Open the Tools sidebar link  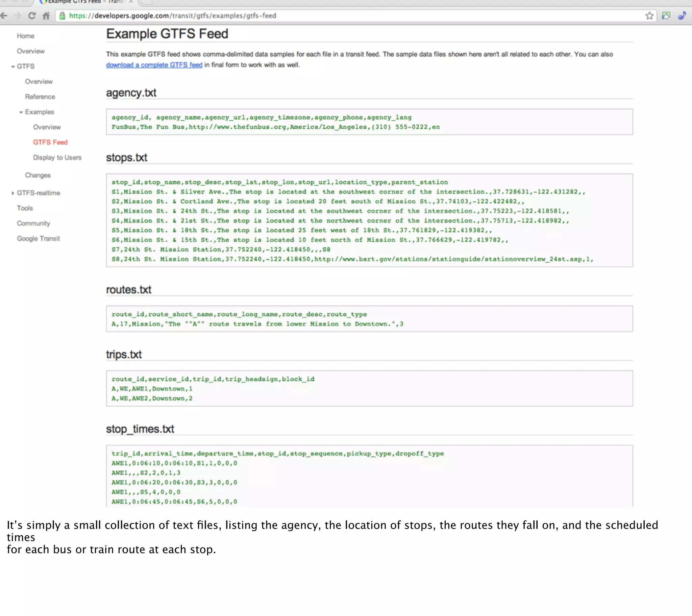coord(25,208)
